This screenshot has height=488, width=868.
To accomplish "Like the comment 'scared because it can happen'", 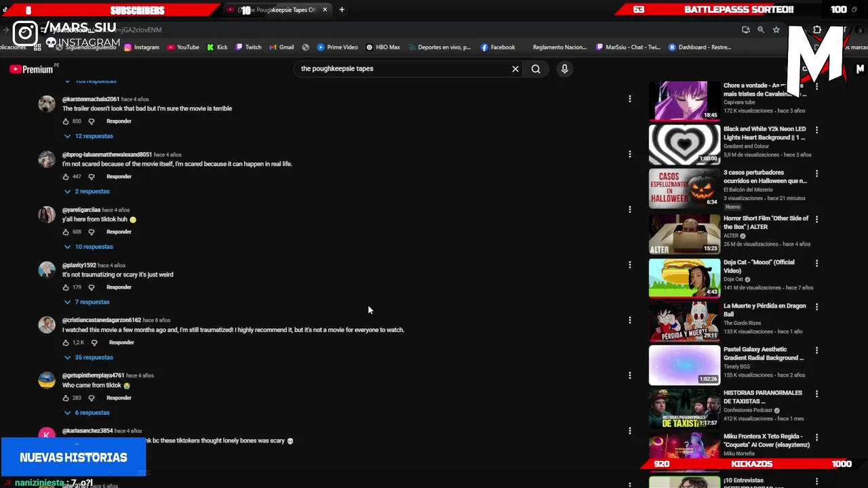I will 66,177.
